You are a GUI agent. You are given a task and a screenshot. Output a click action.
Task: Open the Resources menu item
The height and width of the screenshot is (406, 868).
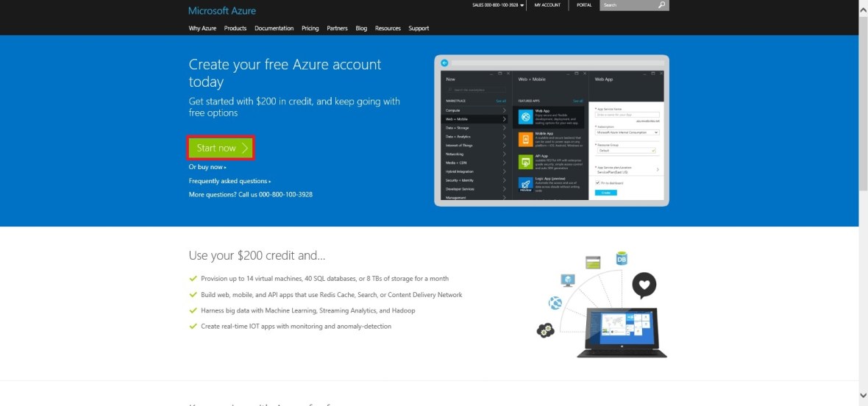(388, 28)
